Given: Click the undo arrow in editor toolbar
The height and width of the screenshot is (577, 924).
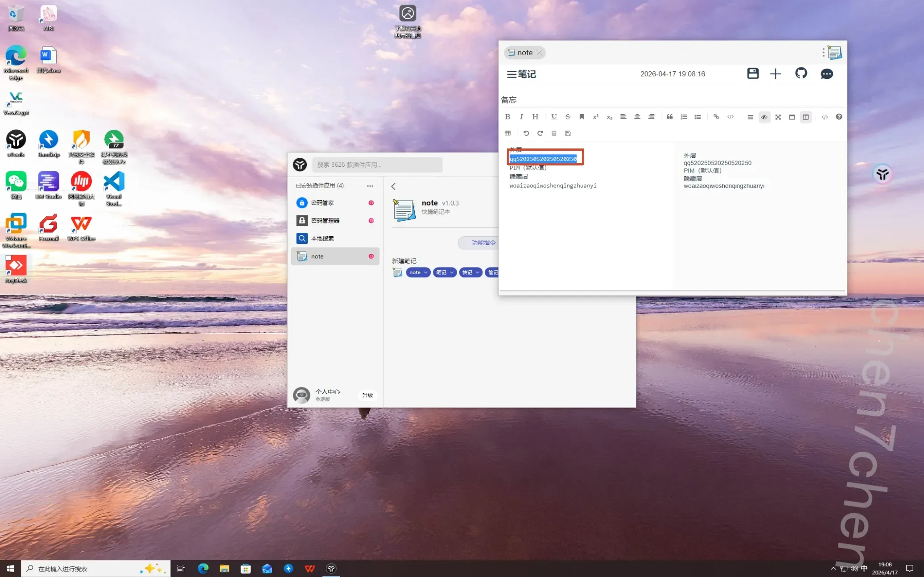Looking at the screenshot, I should [x=526, y=133].
